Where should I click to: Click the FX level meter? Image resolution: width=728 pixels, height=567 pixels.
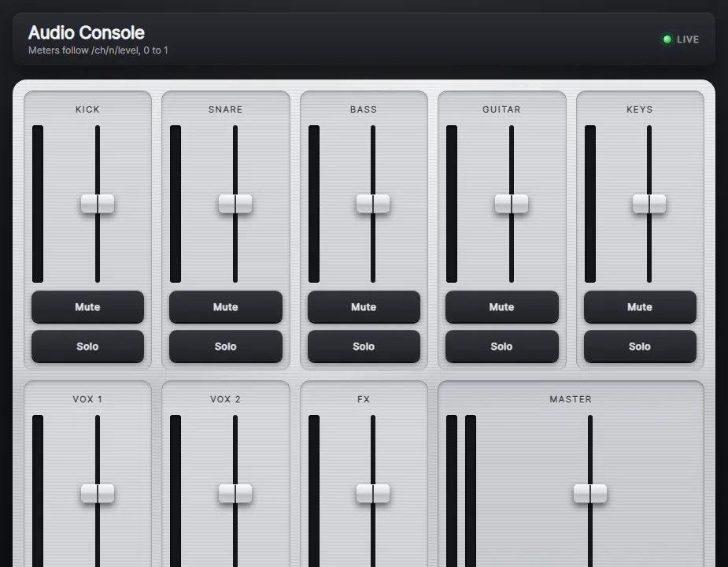314,491
